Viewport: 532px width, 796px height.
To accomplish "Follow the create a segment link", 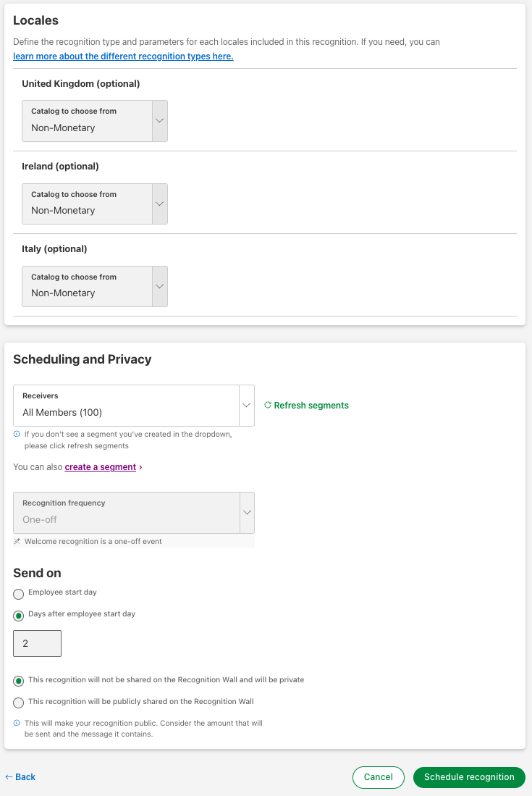I will coord(101,467).
